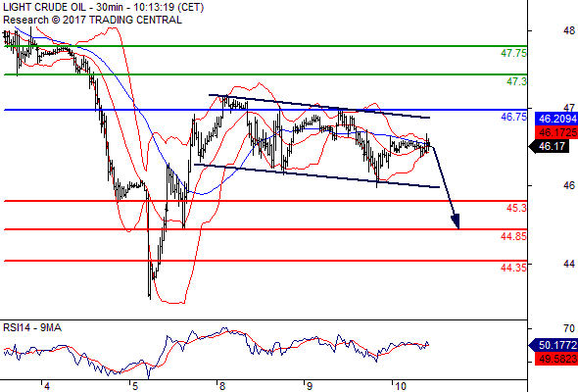The height and width of the screenshot is (392, 578).
Task: Click date label 4 on time axis
Action: pyautogui.click(x=46, y=386)
